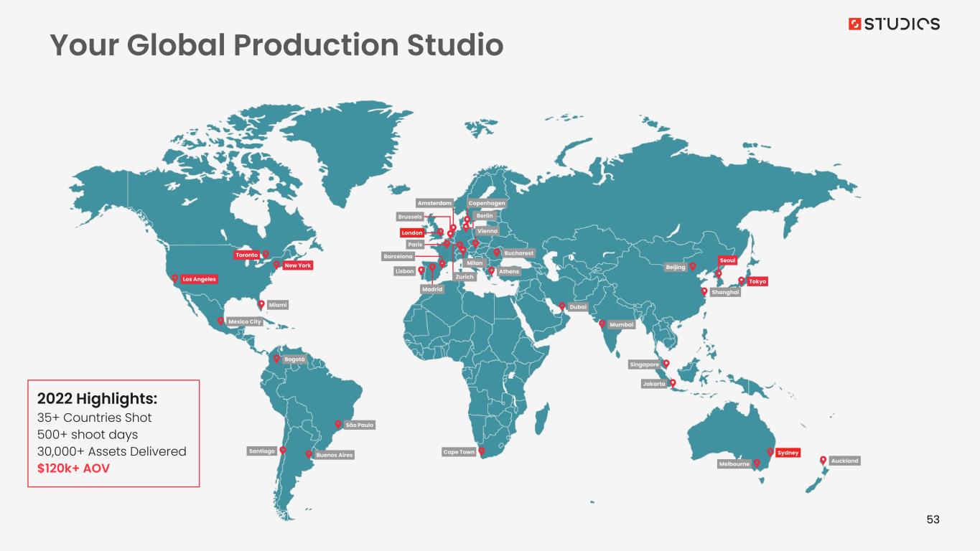Click the Sydney map pin
The height and width of the screenshot is (551, 980).
pyautogui.click(x=770, y=452)
